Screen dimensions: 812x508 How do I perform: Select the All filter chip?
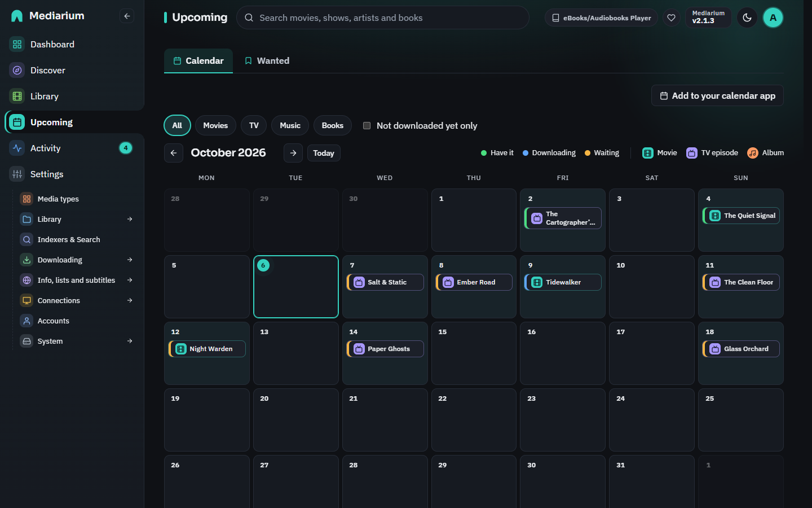coord(177,125)
